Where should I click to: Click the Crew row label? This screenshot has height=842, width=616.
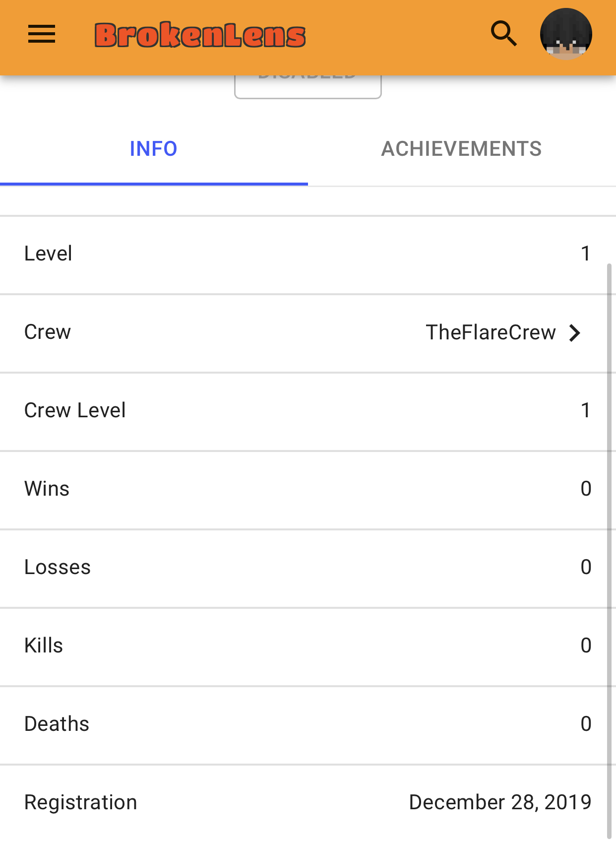click(x=48, y=332)
